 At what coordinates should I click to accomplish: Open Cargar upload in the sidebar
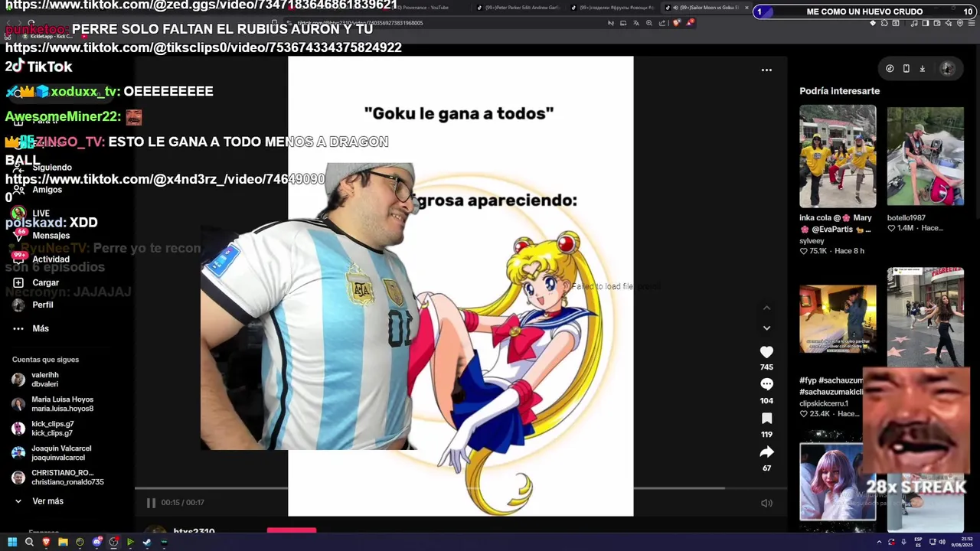point(35,282)
